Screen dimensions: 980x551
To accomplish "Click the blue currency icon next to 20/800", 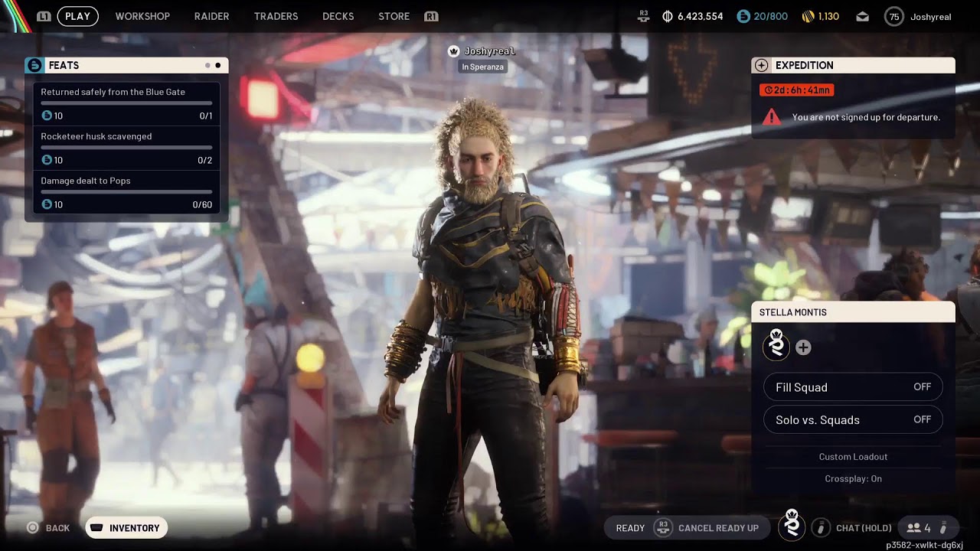I will coord(743,16).
